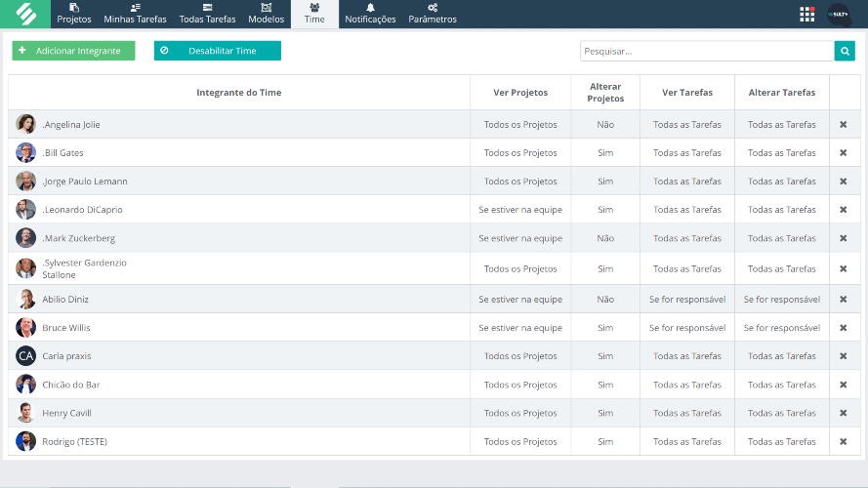Remove .Bill Gates with X icon
Image resolution: width=868 pixels, height=488 pixels.
843,152
